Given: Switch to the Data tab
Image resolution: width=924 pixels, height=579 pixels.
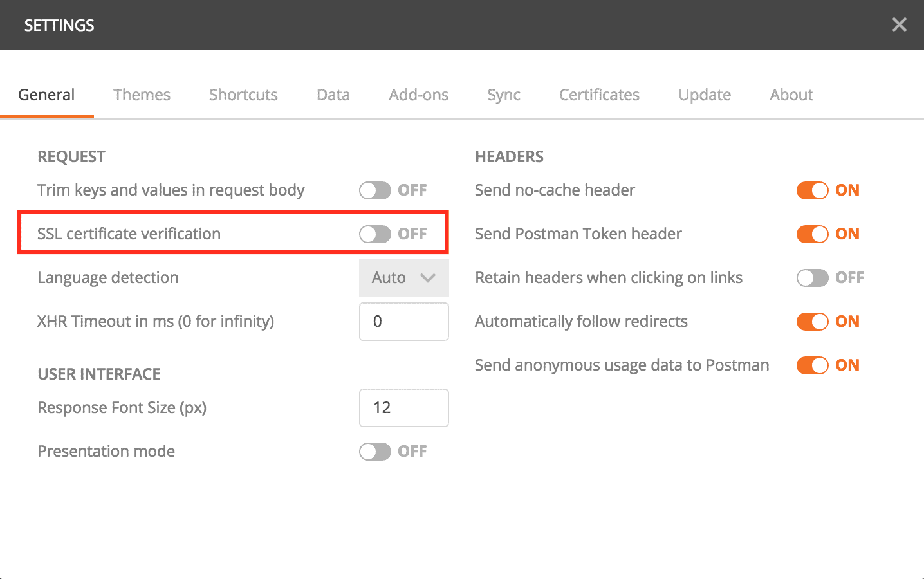Looking at the screenshot, I should click(333, 95).
